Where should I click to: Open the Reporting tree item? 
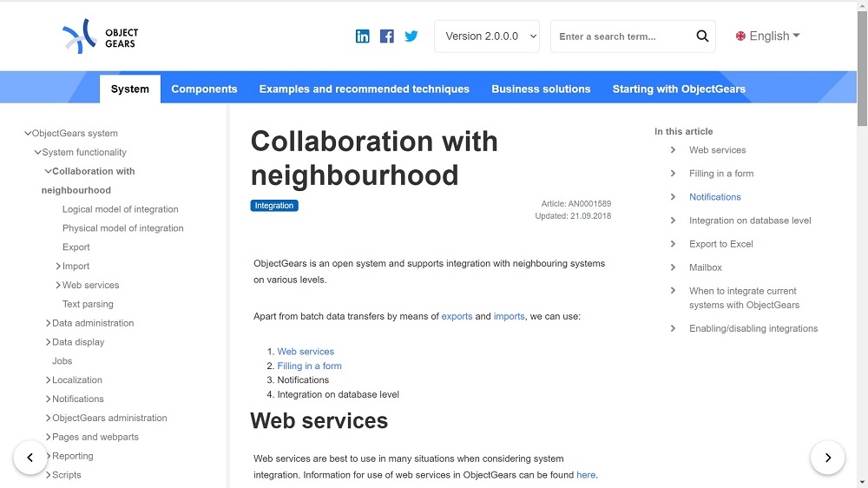[x=73, y=456]
